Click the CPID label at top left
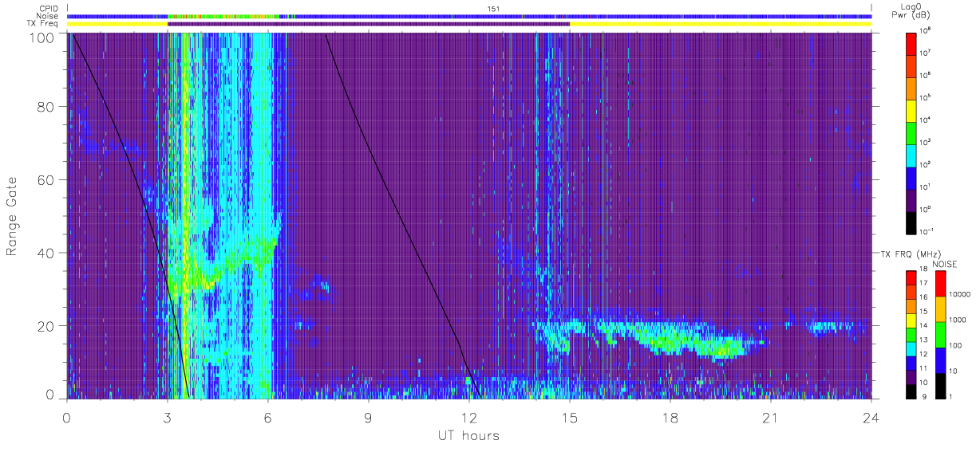 pyautogui.click(x=49, y=9)
